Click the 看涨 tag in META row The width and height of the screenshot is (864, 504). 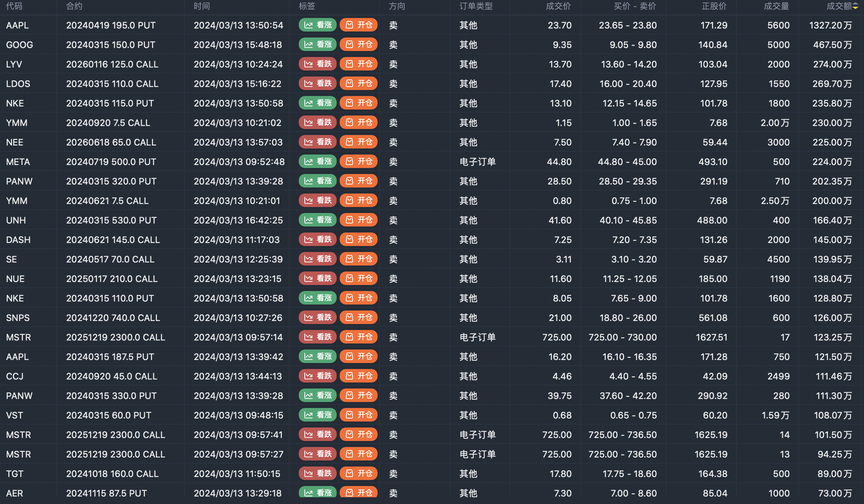coord(318,162)
